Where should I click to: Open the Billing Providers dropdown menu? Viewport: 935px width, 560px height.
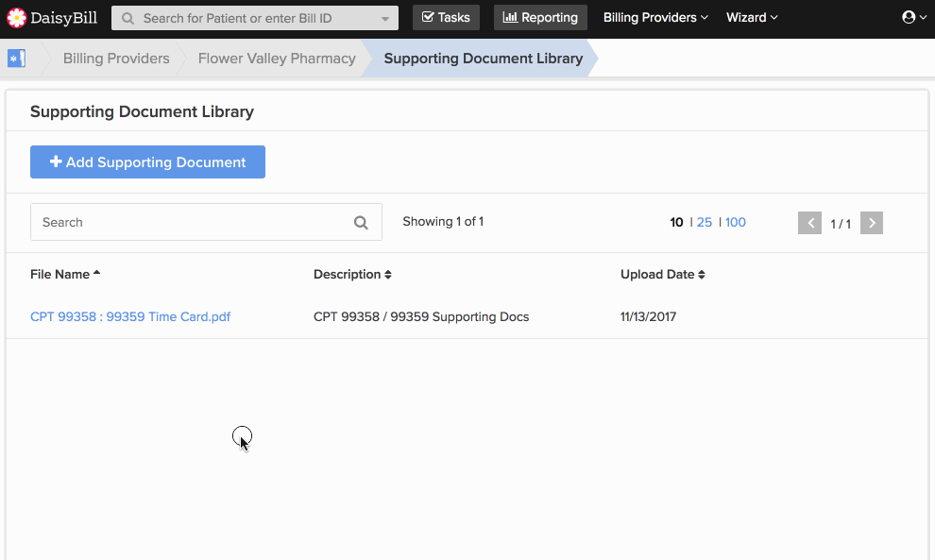(x=655, y=17)
